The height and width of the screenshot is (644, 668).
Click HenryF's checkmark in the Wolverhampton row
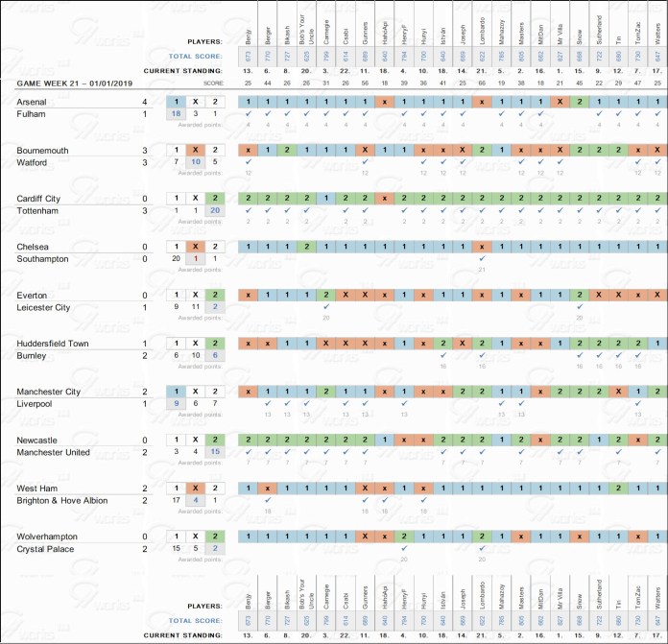(x=403, y=549)
